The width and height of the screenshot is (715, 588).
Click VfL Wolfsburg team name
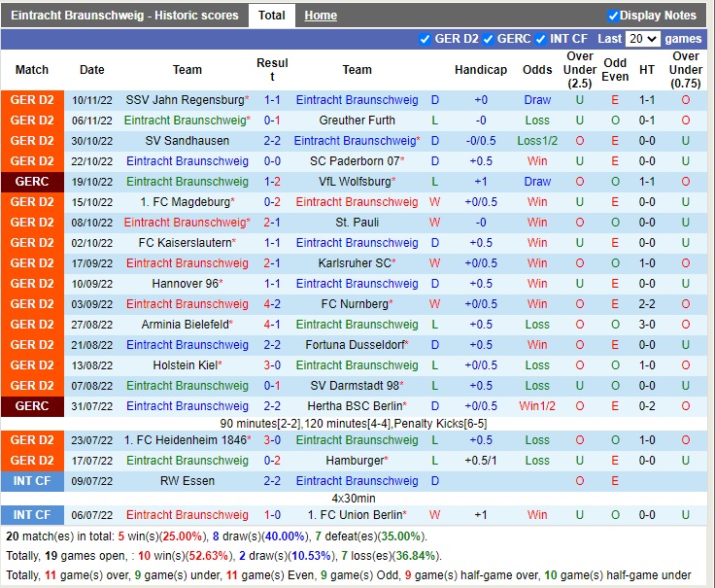point(355,182)
